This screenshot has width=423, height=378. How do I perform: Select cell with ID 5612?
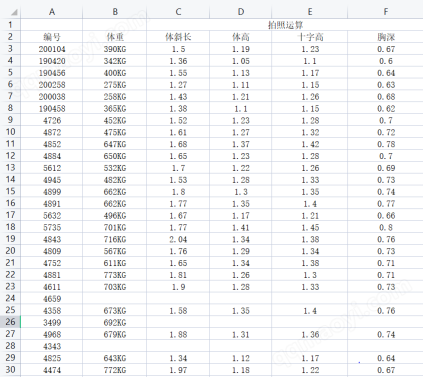[52, 168]
